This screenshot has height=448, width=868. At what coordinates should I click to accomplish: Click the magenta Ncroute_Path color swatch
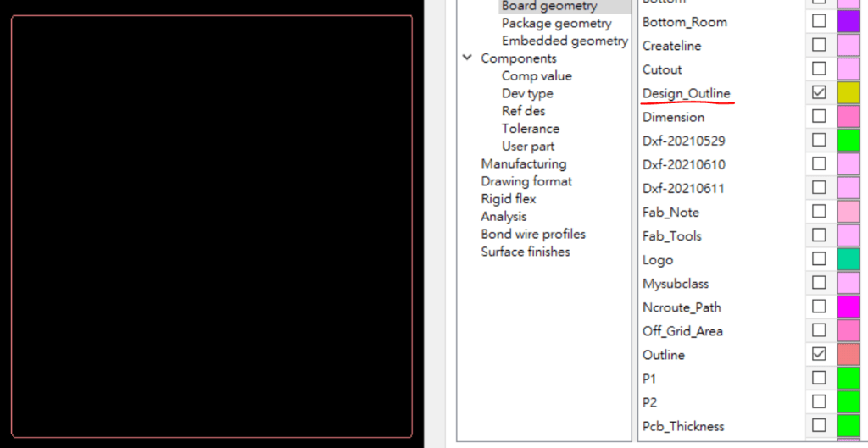click(848, 306)
